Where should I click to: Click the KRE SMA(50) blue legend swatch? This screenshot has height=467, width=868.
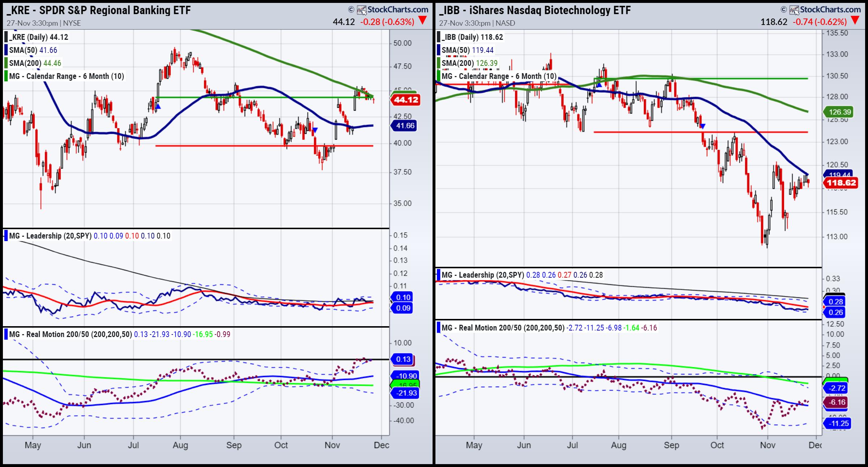tap(6, 50)
